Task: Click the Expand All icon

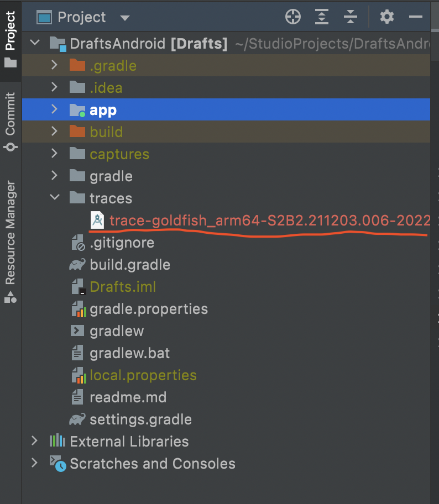Action: (322, 17)
